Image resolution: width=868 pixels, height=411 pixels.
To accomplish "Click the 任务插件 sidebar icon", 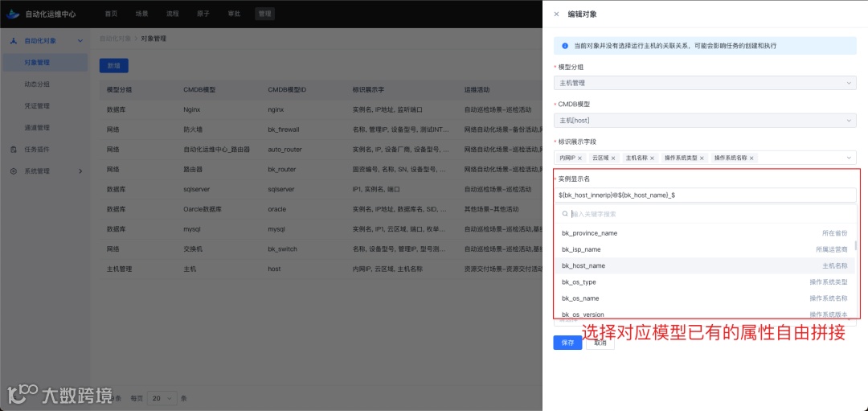I will pos(14,150).
